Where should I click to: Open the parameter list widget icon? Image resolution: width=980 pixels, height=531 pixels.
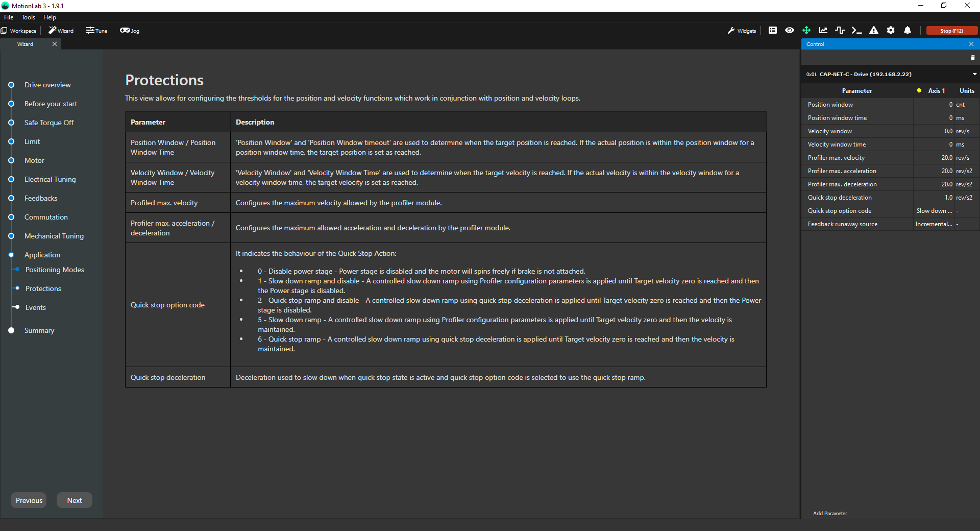tap(772, 31)
